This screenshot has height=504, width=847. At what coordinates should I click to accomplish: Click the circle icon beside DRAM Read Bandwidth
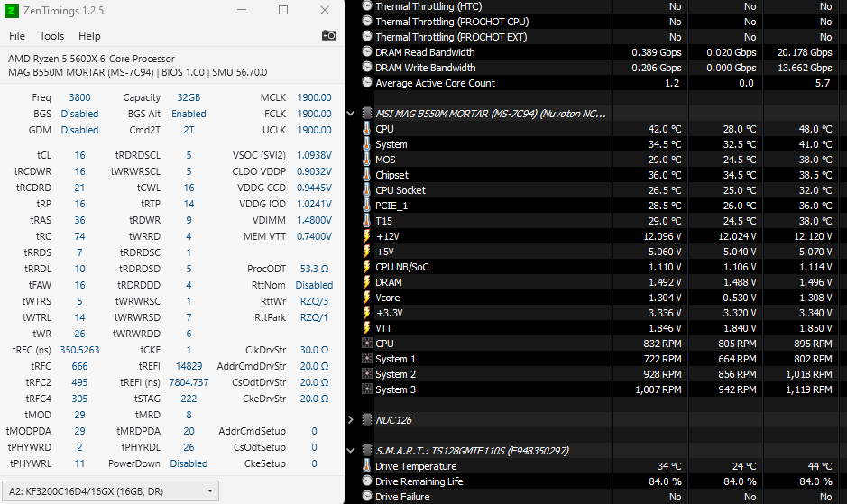coord(367,52)
